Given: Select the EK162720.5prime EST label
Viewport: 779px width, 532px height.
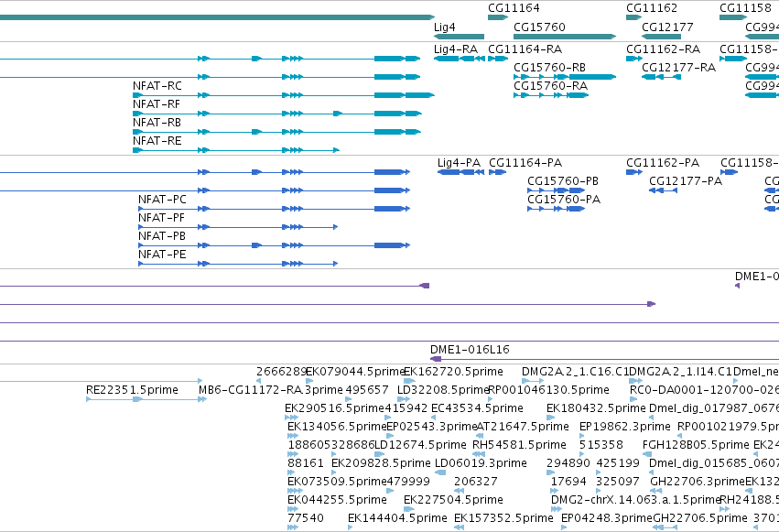Looking at the screenshot, I should click(x=453, y=372).
